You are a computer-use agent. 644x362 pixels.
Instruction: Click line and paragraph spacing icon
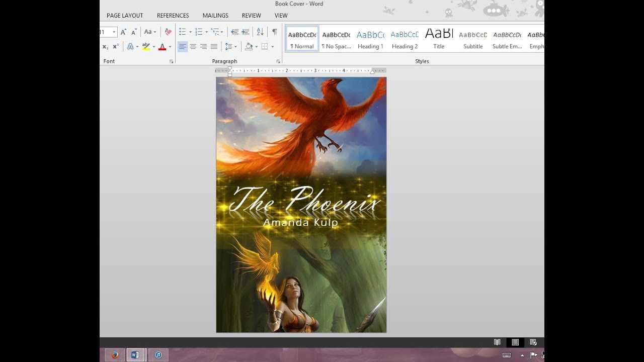click(228, 47)
